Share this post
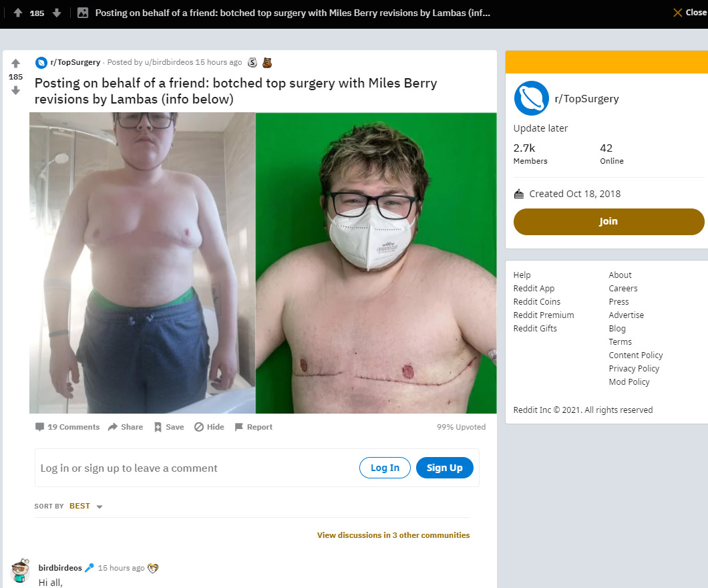The height and width of the screenshot is (588, 708). (x=126, y=427)
